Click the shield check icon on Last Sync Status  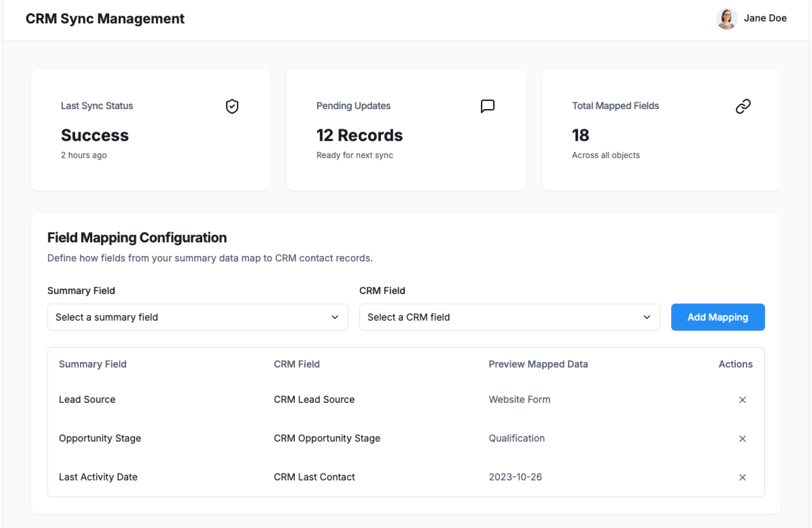(x=232, y=106)
